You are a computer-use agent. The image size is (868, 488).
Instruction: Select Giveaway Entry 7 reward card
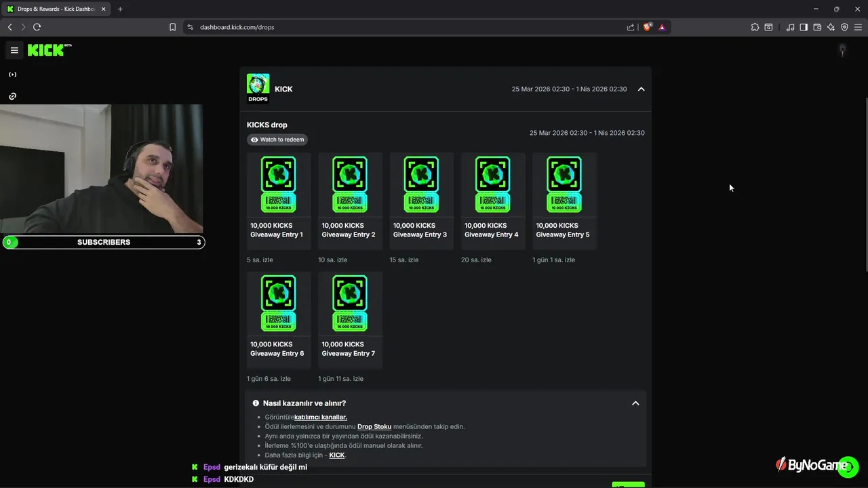click(350, 320)
